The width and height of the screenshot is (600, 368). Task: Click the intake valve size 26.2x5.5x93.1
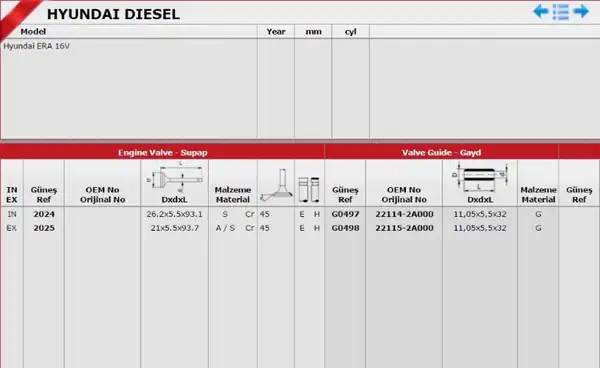pyautogui.click(x=174, y=214)
